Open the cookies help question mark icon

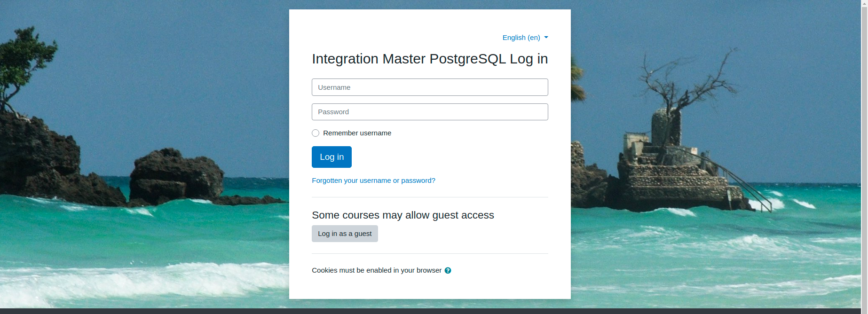pyautogui.click(x=448, y=270)
